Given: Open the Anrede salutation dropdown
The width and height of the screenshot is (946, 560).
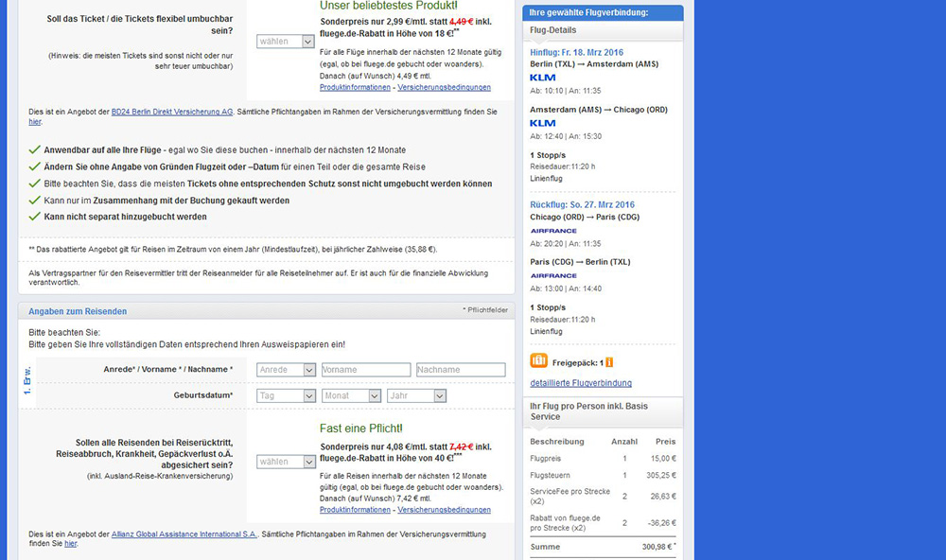Looking at the screenshot, I should pos(286,370).
